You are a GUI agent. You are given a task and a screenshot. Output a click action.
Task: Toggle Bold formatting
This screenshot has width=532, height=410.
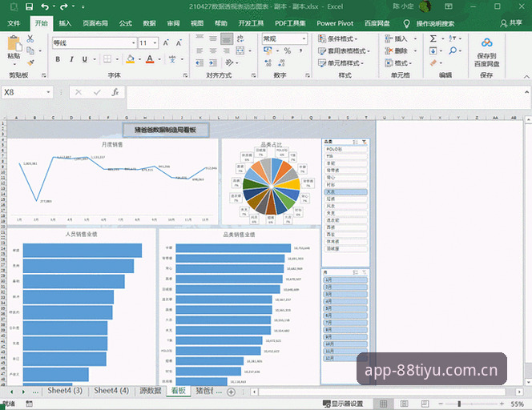click(58, 59)
